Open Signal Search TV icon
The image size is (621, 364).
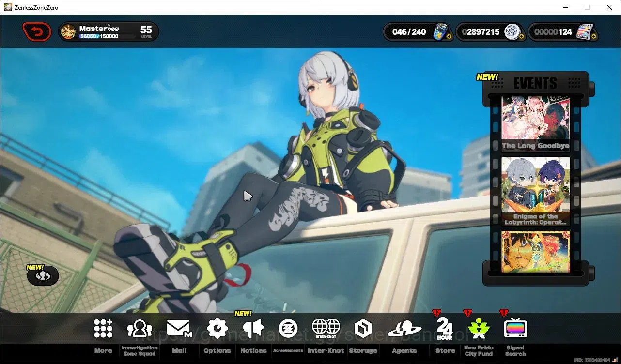pyautogui.click(x=515, y=329)
